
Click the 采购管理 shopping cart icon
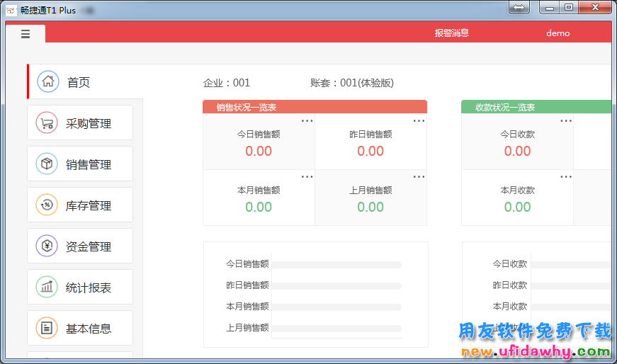click(x=47, y=123)
